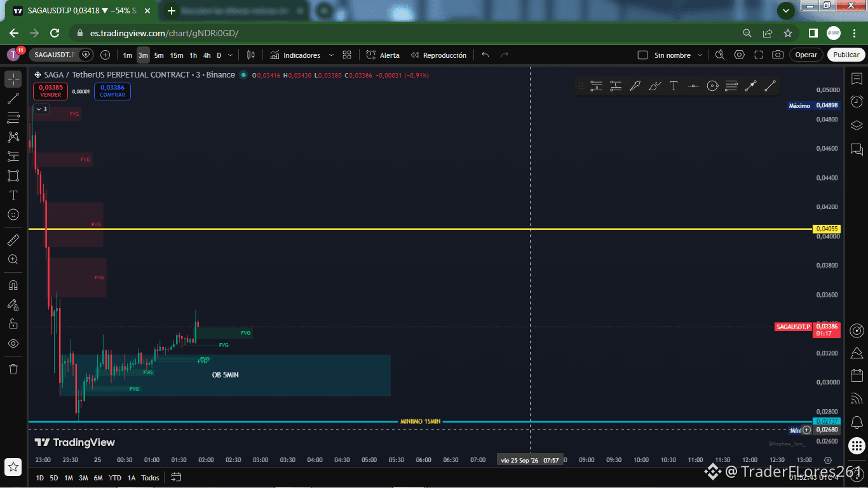Enable the magnet snapping mode
This screenshot has width=868, height=488.
point(13,285)
